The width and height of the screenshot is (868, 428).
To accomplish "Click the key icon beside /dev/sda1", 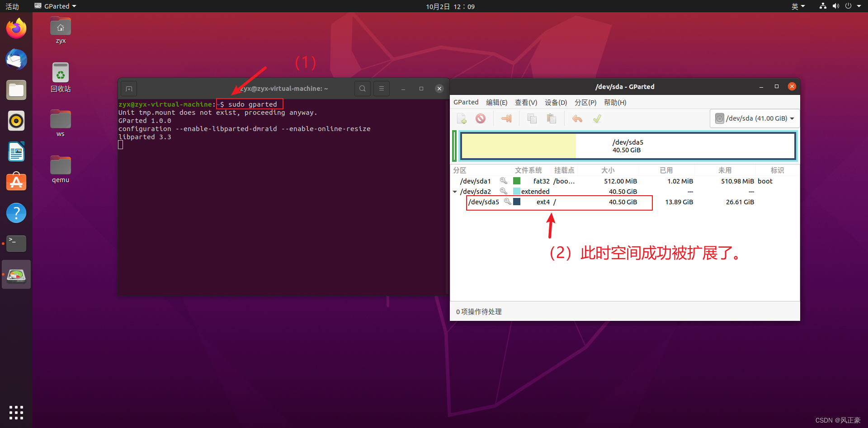I will click(503, 181).
